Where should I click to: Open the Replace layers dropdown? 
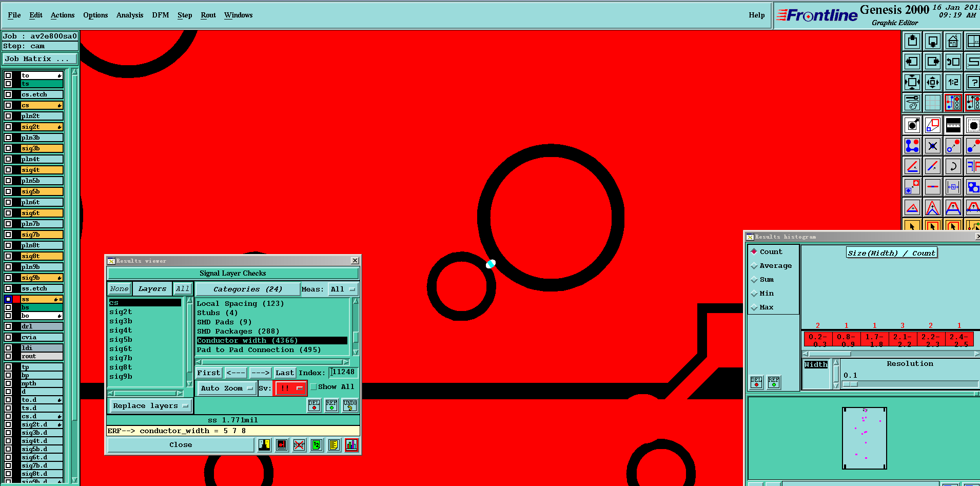click(150, 406)
